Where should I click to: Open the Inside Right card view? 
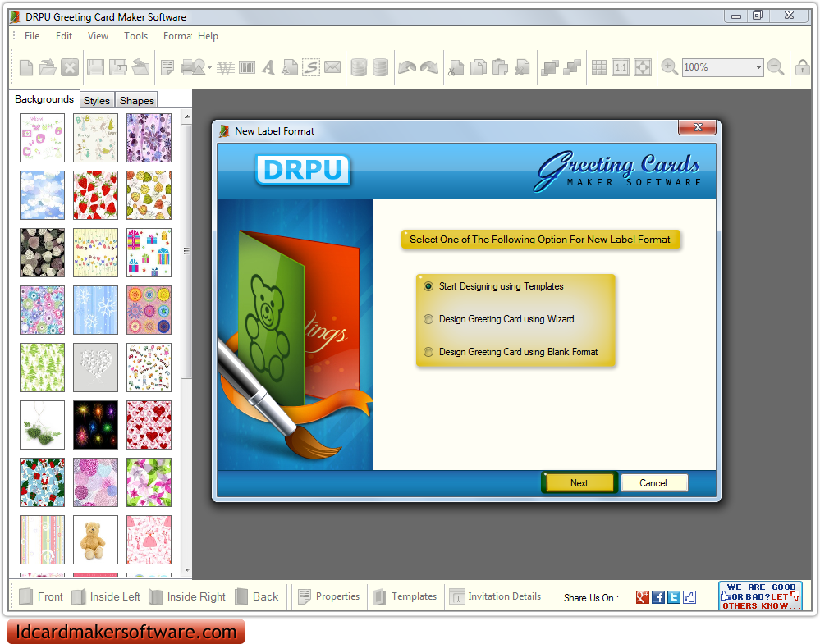187,596
